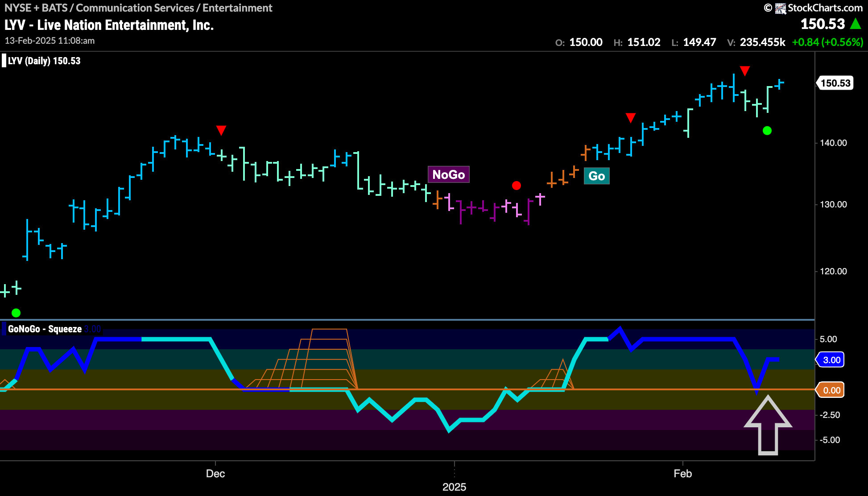Expand the blue 3.00 oscillator value tag
868x496 pixels.
pyautogui.click(x=831, y=360)
